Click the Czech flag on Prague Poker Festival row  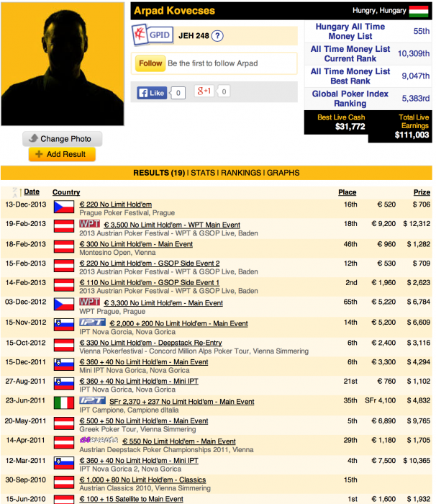click(64, 207)
